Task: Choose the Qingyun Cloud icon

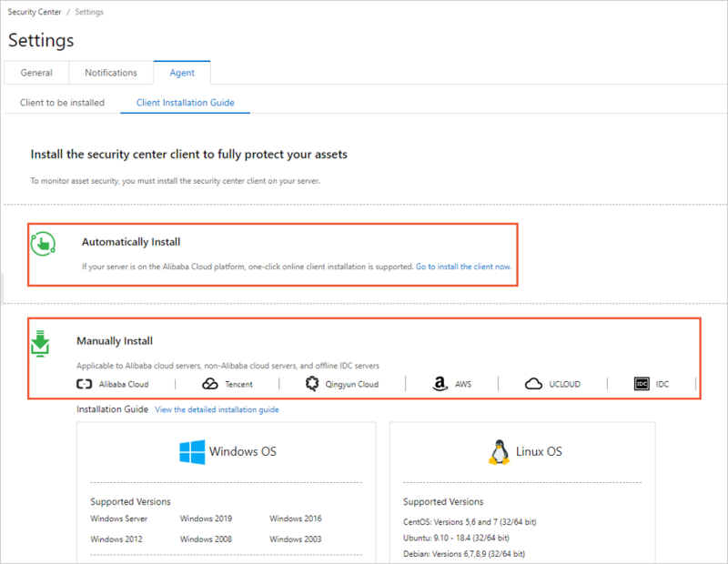Action: (x=312, y=384)
